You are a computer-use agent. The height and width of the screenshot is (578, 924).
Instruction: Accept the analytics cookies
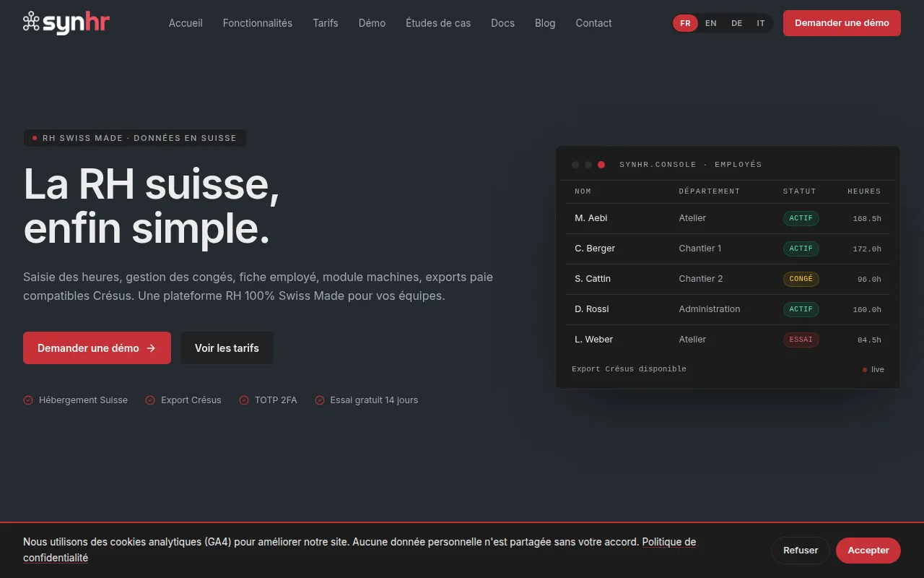pyautogui.click(x=868, y=551)
